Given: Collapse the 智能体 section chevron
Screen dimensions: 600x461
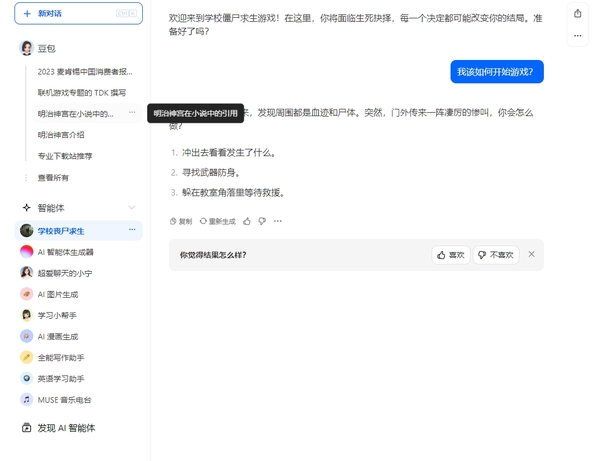Looking at the screenshot, I should (x=132, y=208).
